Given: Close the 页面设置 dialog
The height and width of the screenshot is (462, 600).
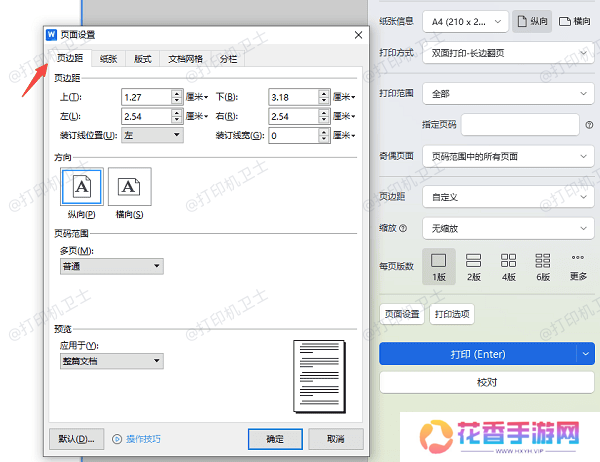Looking at the screenshot, I should 359,35.
